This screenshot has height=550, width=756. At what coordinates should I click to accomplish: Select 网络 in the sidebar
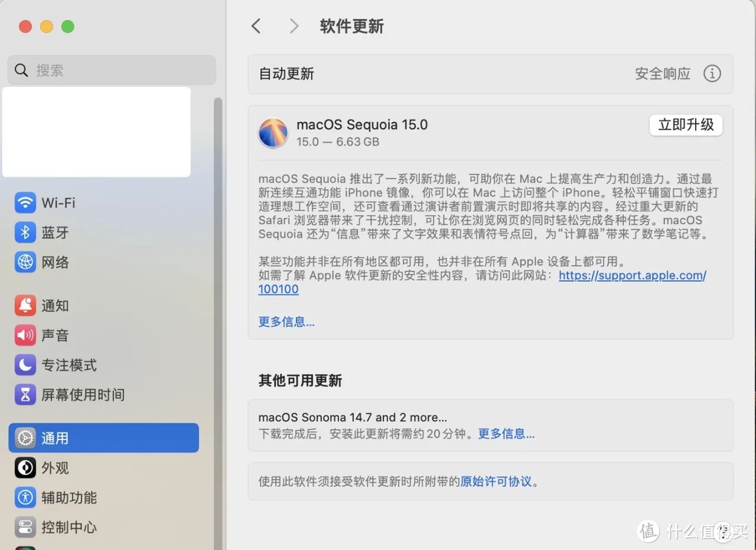click(55, 262)
